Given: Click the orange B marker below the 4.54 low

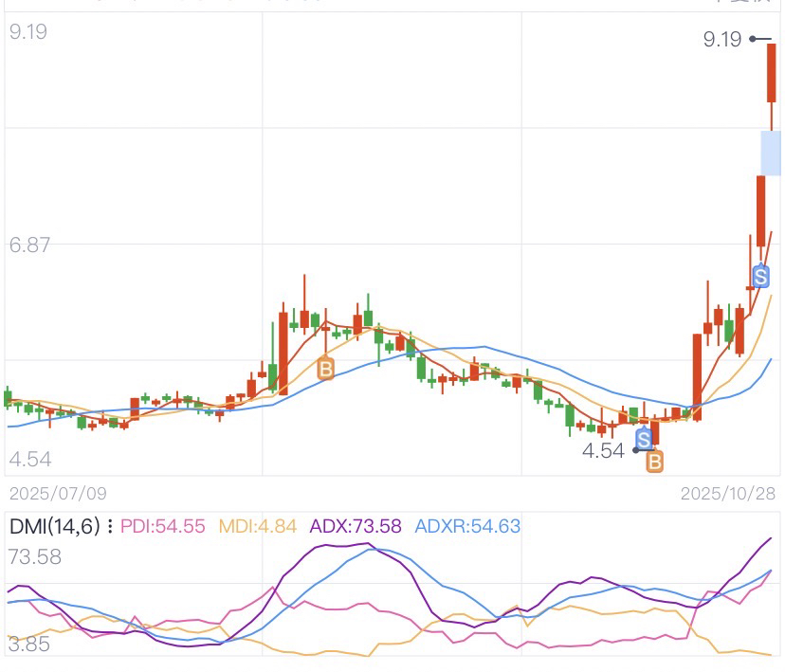Looking at the screenshot, I should pos(654,462).
